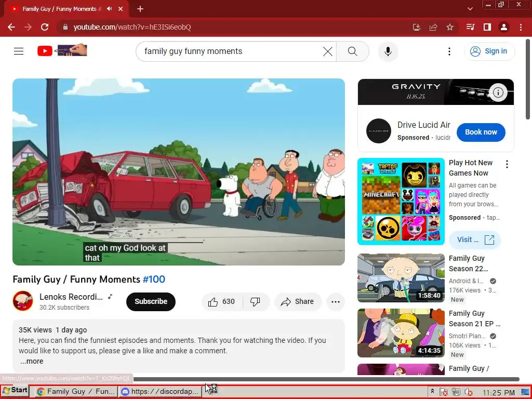This screenshot has height=399, width=532.
Task: Search with your voice microphone
Action: pos(388,51)
